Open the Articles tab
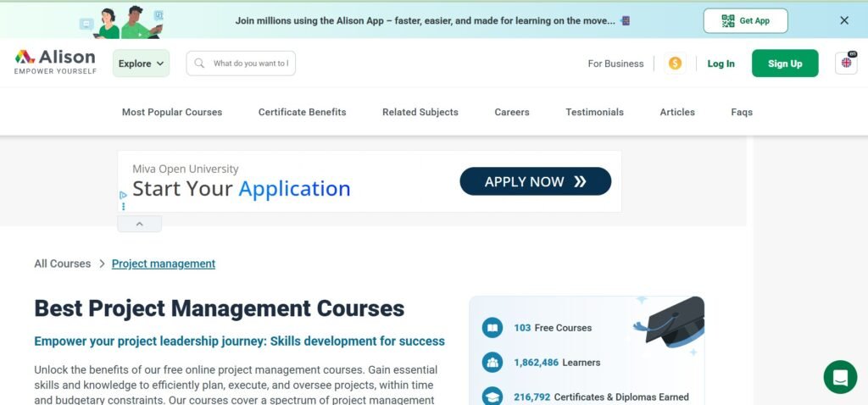This screenshot has width=868, height=405. pyautogui.click(x=677, y=112)
